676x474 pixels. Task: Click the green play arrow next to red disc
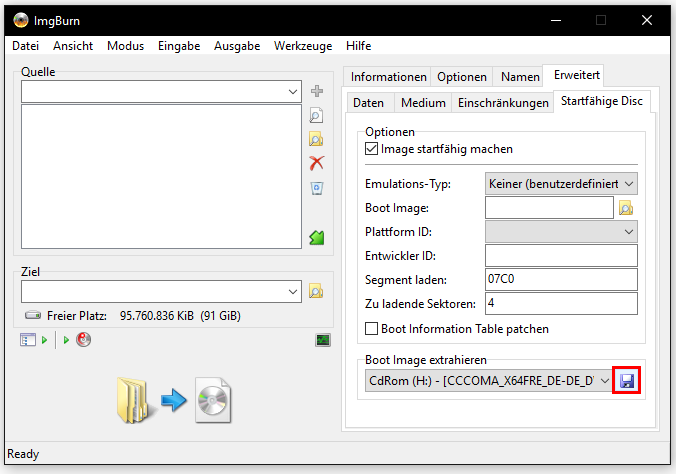pos(66,340)
